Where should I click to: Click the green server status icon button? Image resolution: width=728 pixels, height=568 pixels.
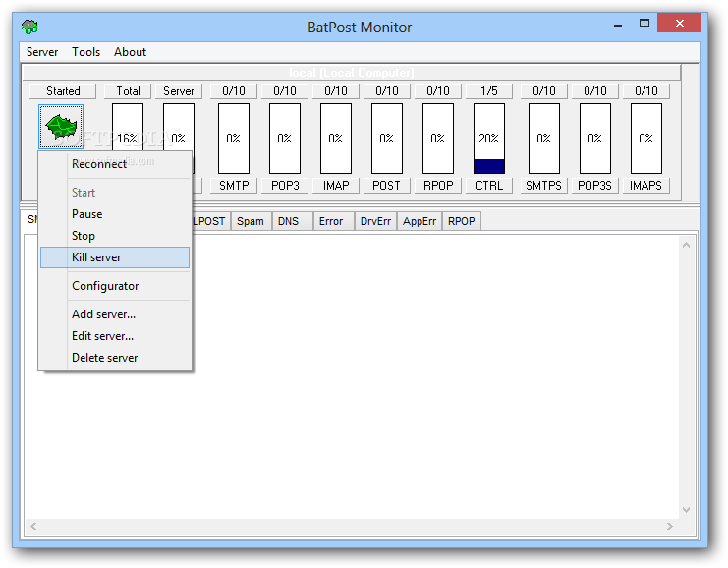coord(61,127)
